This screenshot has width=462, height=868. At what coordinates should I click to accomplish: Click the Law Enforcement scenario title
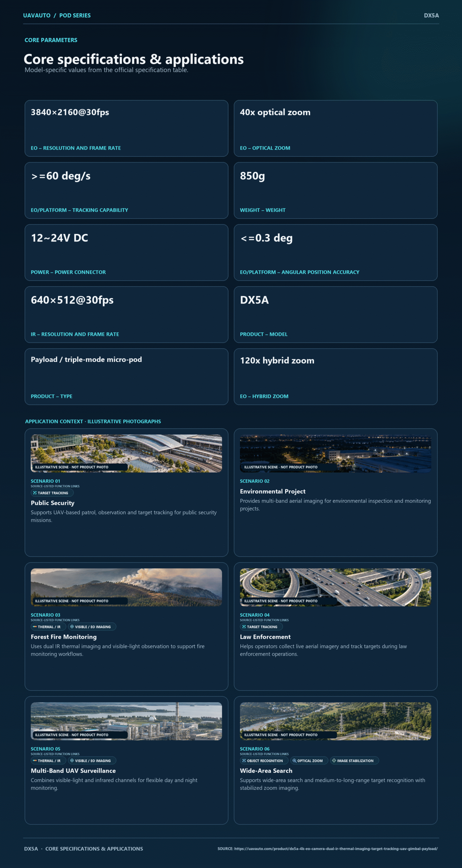tap(265, 637)
